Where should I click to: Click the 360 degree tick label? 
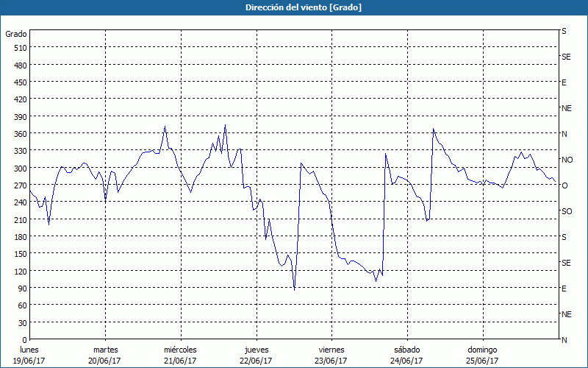pyautogui.click(x=18, y=133)
